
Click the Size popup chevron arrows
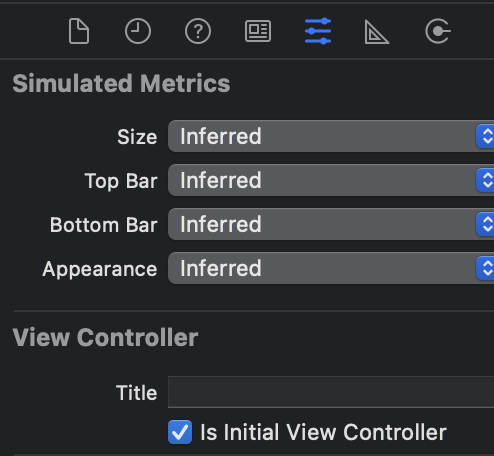click(x=485, y=136)
